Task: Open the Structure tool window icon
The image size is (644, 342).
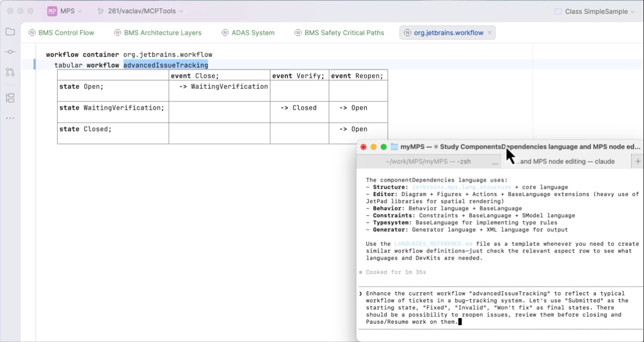Action: [10, 97]
